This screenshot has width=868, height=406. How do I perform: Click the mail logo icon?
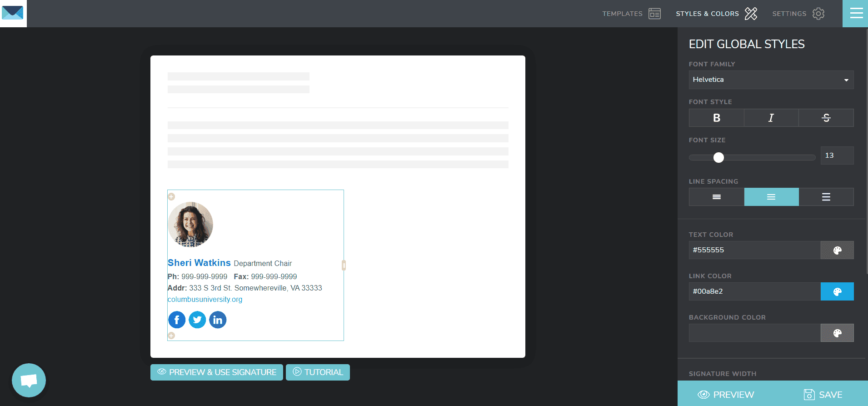(x=13, y=13)
